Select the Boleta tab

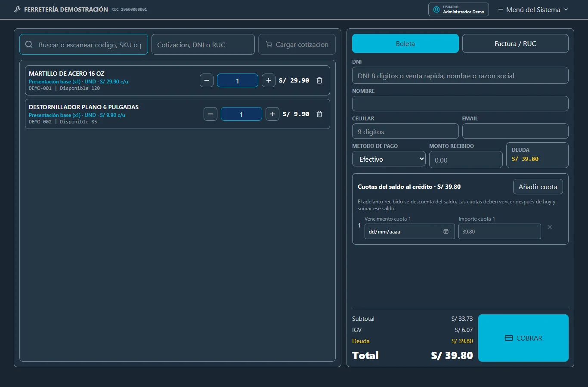coord(405,43)
